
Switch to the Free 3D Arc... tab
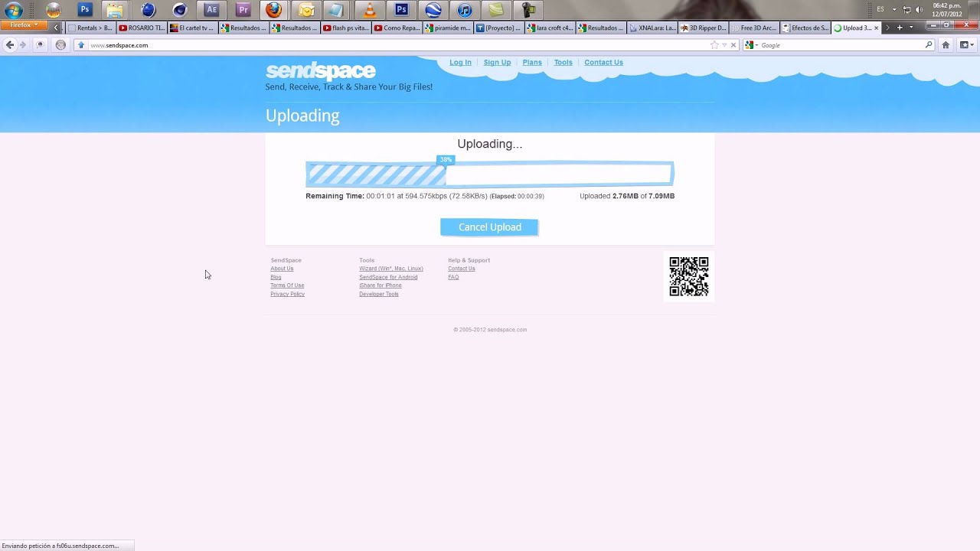(x=755, y=28)
